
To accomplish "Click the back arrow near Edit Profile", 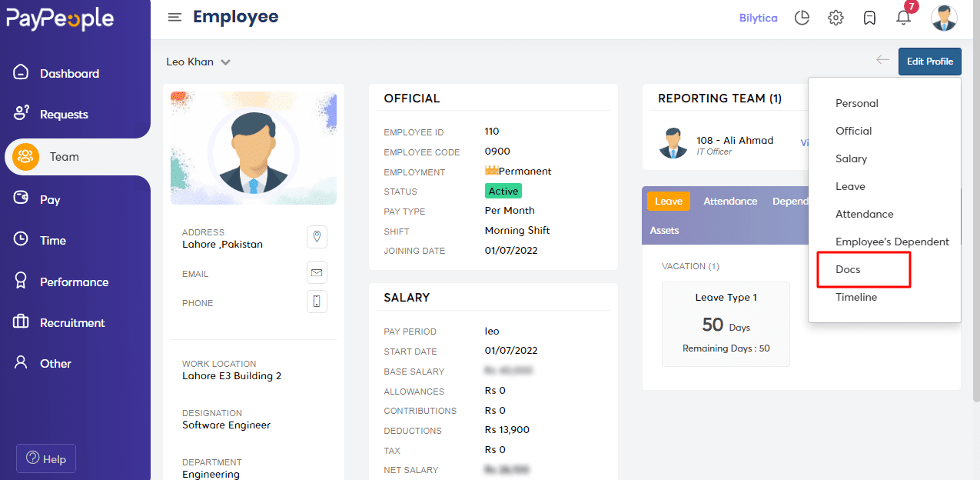I will (882, 59).
